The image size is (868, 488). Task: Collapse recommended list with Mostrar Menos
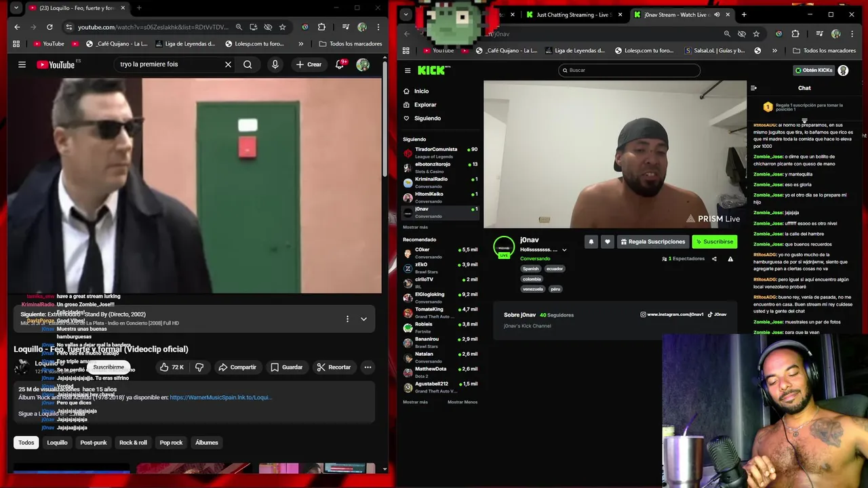coord(462,402)
